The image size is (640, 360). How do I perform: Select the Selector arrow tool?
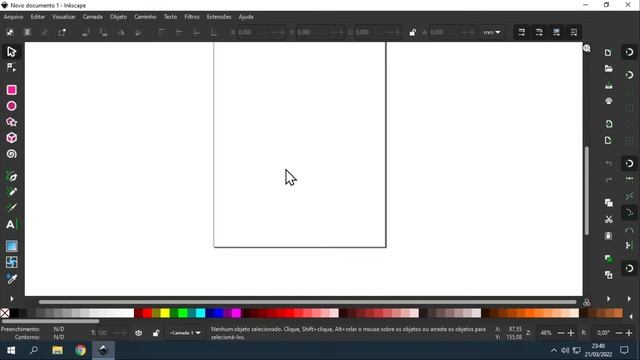(11, 51)
